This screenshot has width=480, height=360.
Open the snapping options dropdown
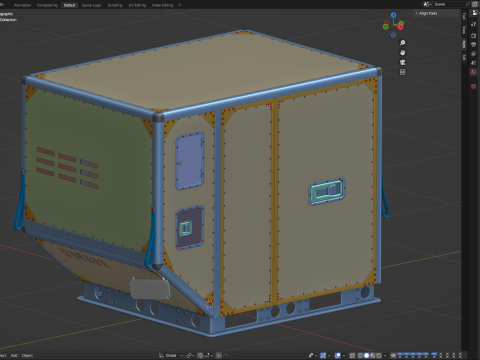(x=208, y=355)
